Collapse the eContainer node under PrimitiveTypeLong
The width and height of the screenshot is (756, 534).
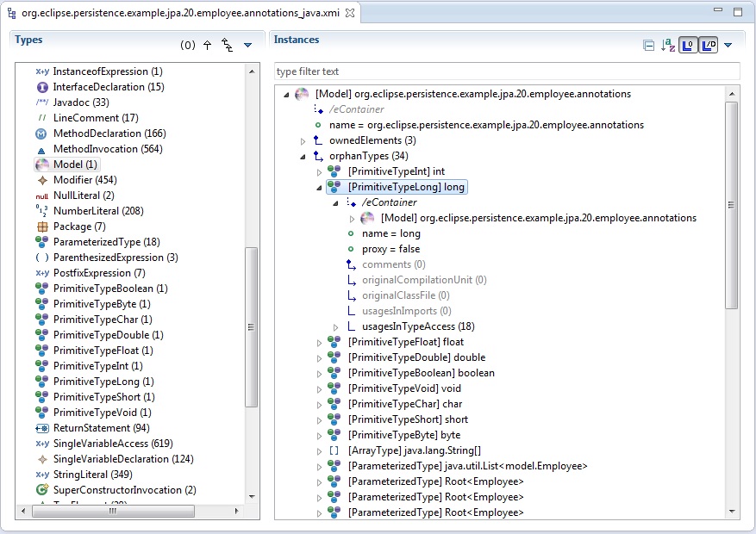335,203
